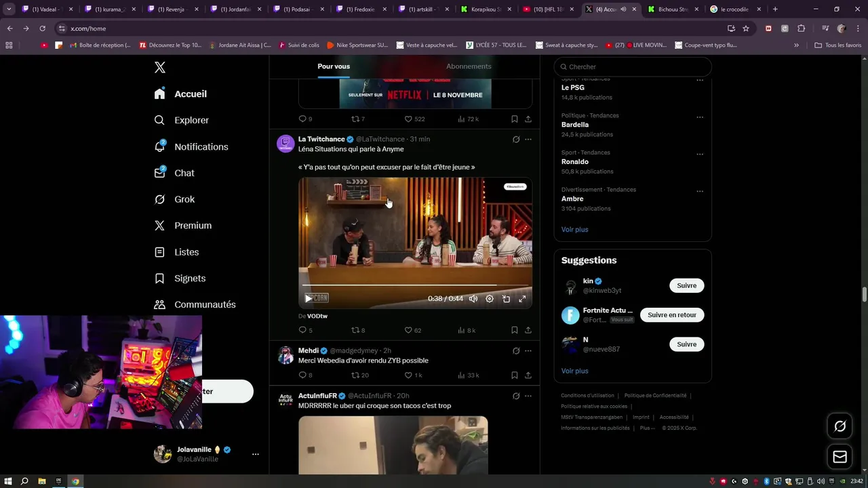Click the Chercher search field
Screen dimensions: 868x488
point(633,66)
